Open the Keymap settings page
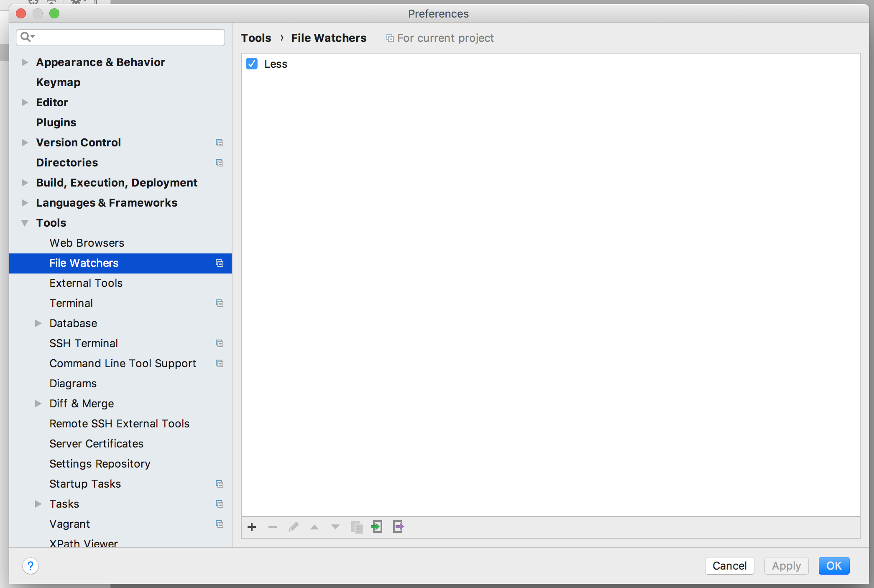The image size is (874, 588). pos(58,82)
